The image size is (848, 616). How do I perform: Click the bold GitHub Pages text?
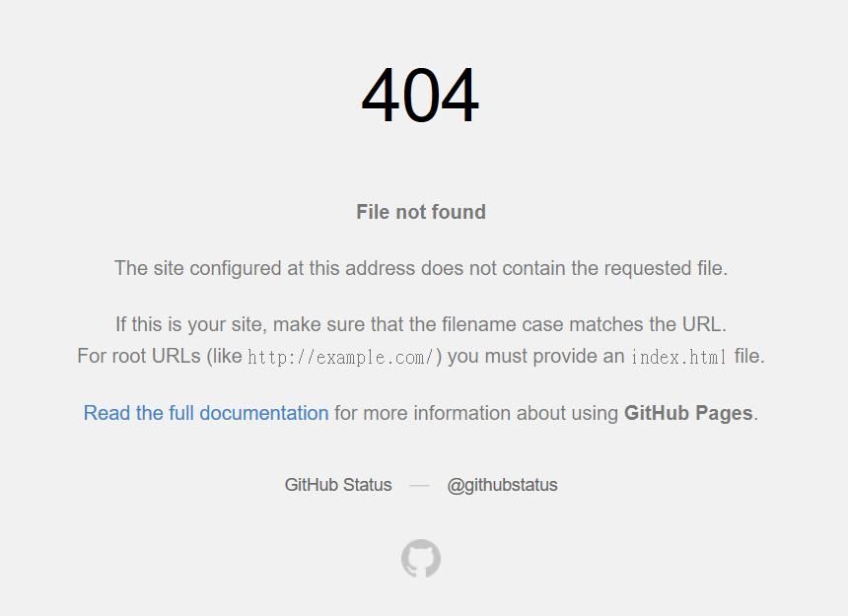pyautogui.click(x=688, y=413)
